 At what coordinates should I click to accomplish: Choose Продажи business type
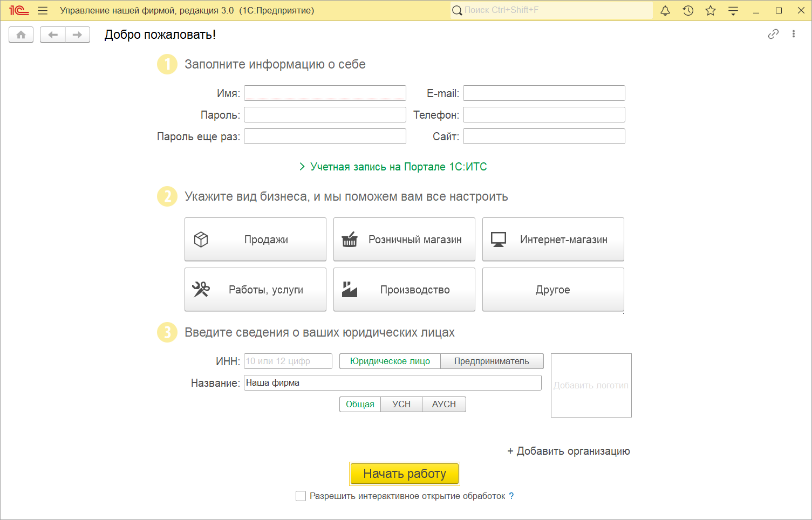255,240
